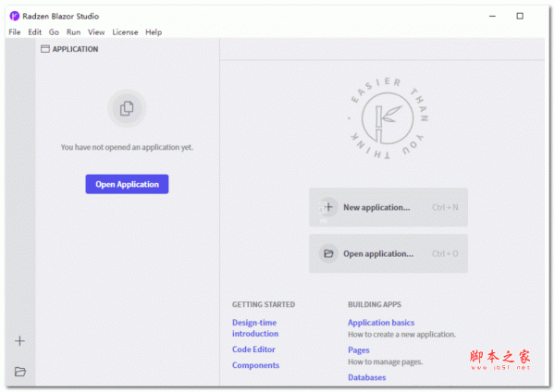The width and height of the screenshot is (555, 392).
Task: Click the GETTING STARTED heading
Action: coord(264,304)
